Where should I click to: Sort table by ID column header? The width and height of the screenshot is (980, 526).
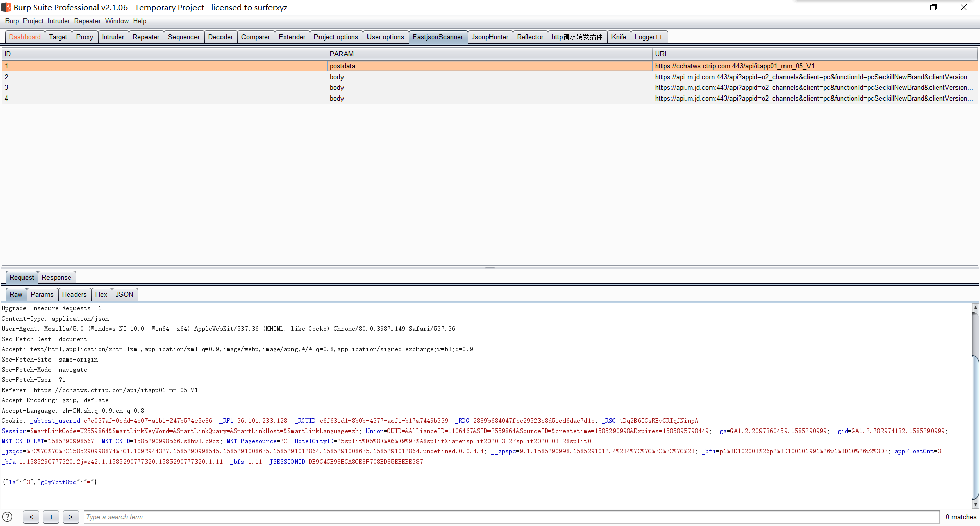click(x=164, y=54)
